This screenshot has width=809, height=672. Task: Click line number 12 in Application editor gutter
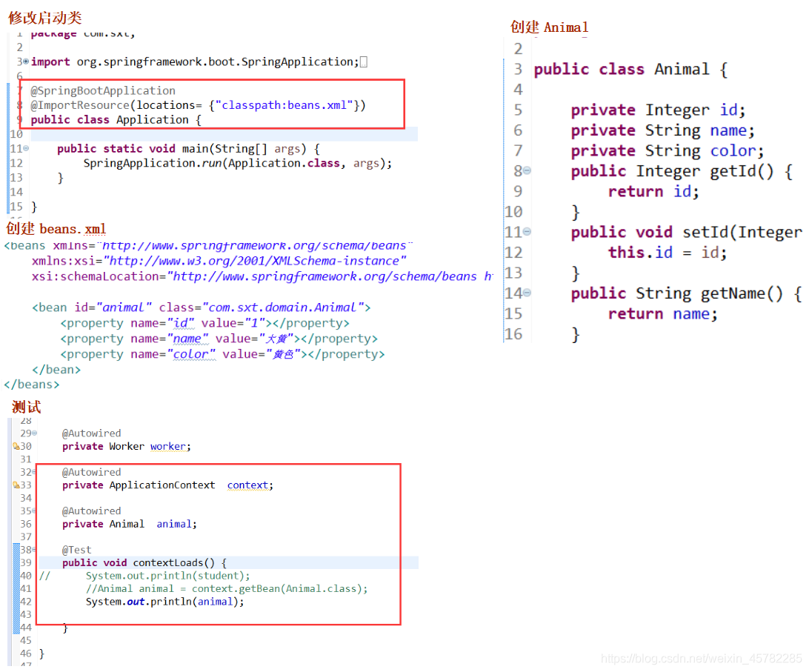[16, 163]
